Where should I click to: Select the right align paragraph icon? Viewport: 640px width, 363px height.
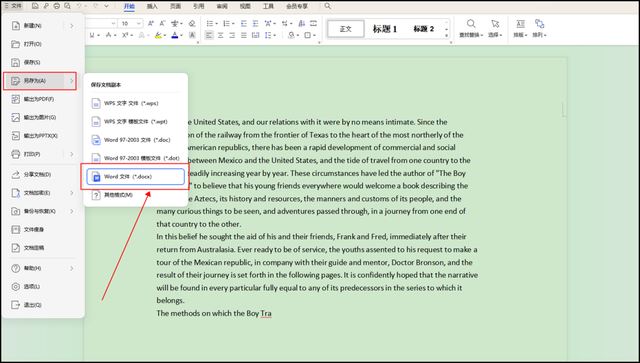[x=232, y=36]
